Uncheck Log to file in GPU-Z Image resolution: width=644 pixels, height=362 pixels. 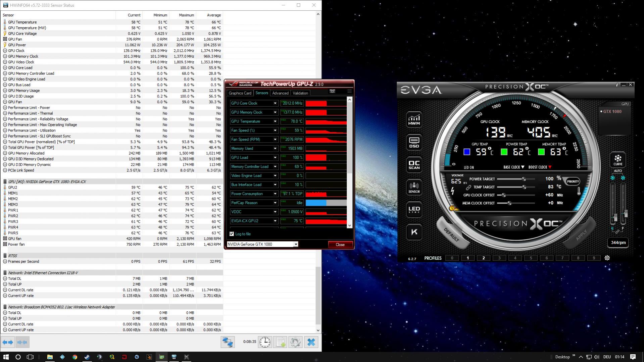[x=232, y=234]
